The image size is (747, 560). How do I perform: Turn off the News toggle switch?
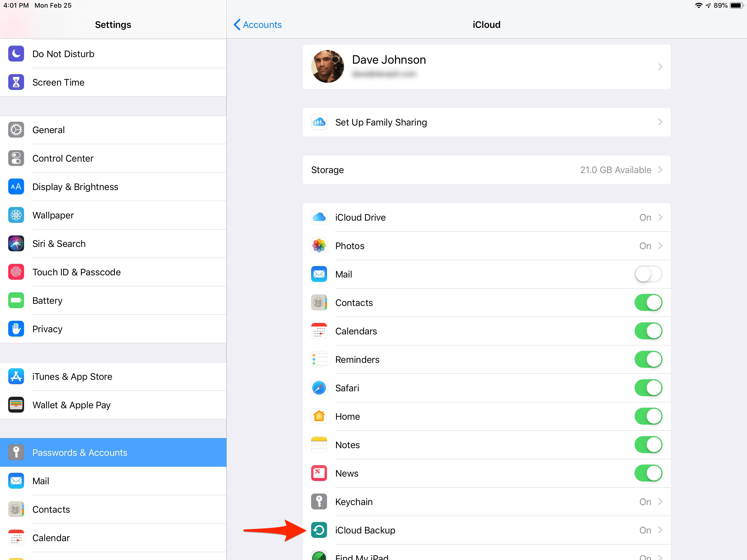coord(648,473)
